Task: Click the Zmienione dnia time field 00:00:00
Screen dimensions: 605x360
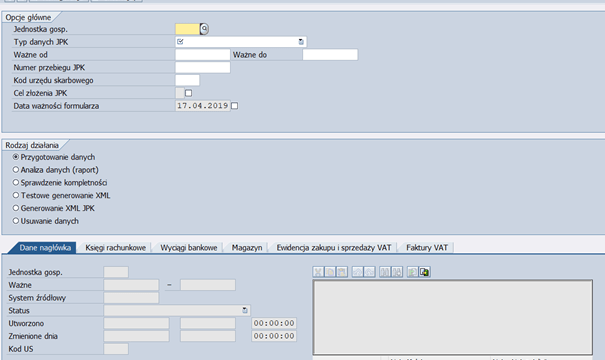Action: pyautogui.click(x=274, y=336)
